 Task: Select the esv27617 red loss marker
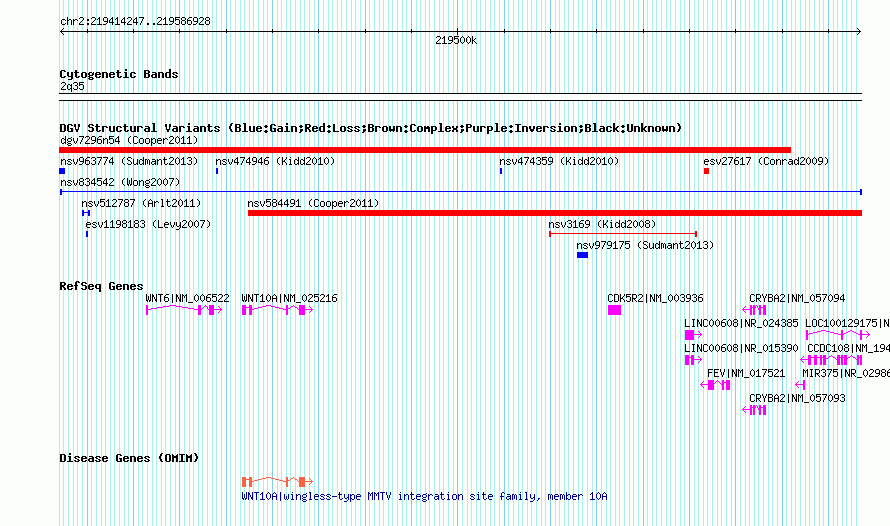(x=707, y=171)
